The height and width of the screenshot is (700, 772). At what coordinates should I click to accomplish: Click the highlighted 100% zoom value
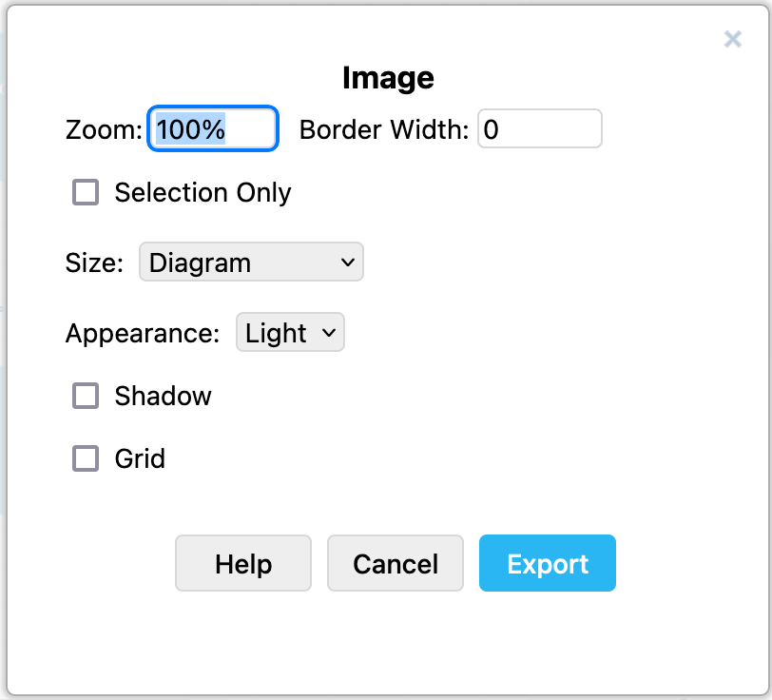(212, 128)
